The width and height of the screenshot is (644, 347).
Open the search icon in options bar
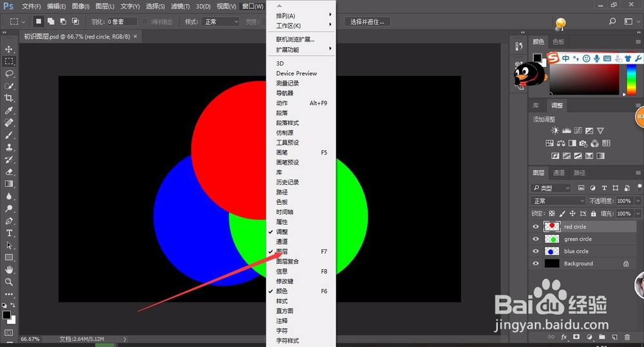(x=612, y=21)
